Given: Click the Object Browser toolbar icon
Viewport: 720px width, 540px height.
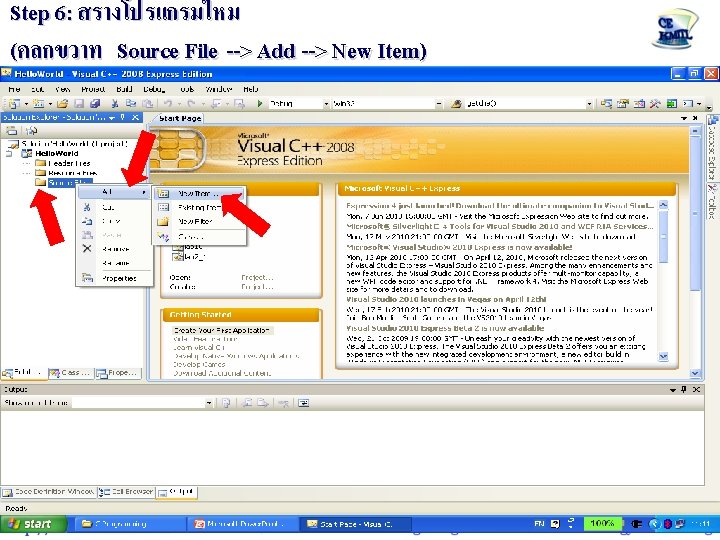Looking at the screenshot, I should click(x=639, y=104).
